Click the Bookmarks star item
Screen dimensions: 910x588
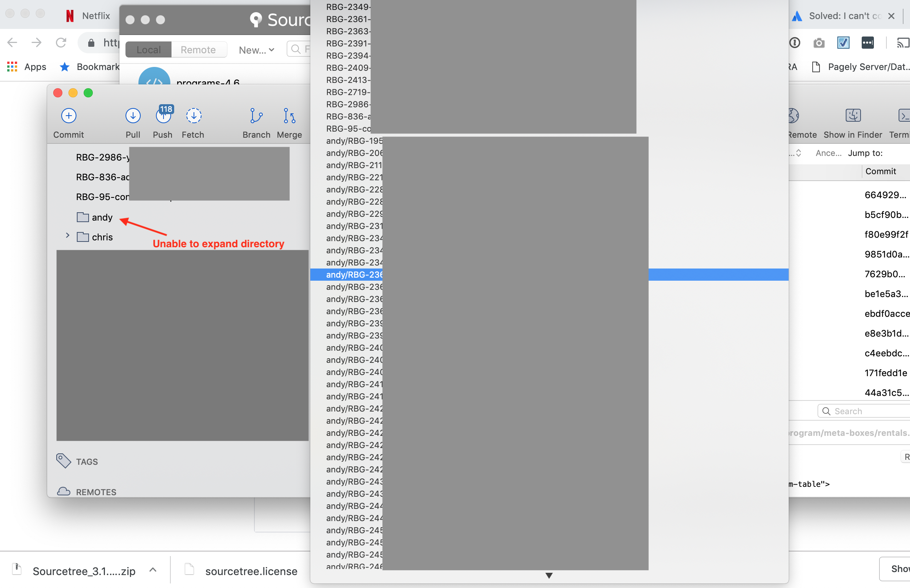(x=89, y=67)
